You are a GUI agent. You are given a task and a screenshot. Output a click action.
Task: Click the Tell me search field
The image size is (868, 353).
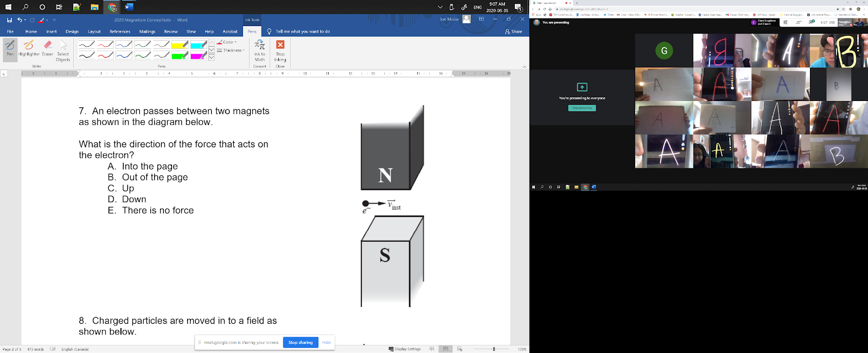coord(303,31)
